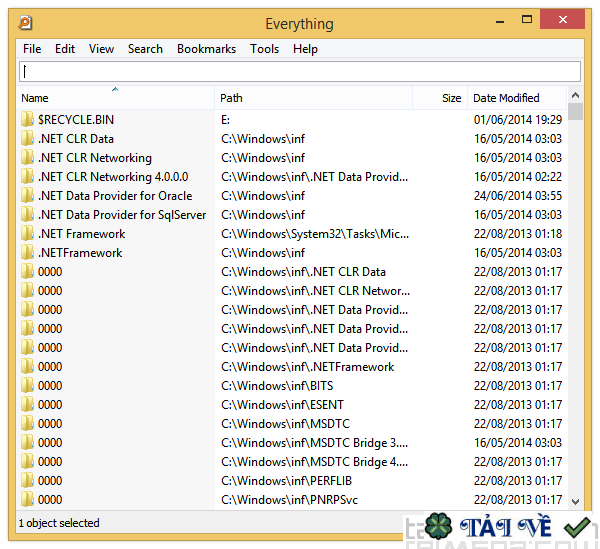This screenshot has width=600, height=549.
Task: Click folder icon of 0000 in inf\.NETFramework
Action: [x=27, y=367]
